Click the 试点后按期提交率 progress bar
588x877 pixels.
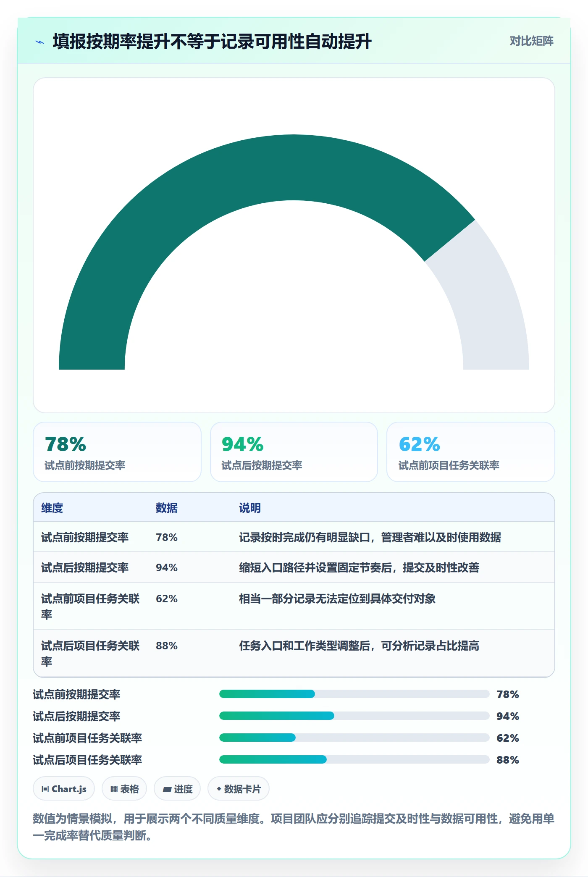coord(354,716)
